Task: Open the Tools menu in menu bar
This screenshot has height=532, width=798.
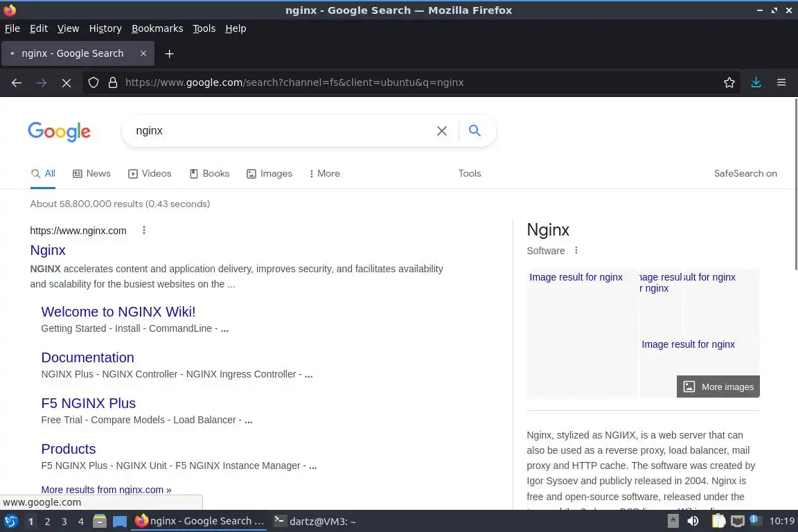Action: [x=204, y=28]
